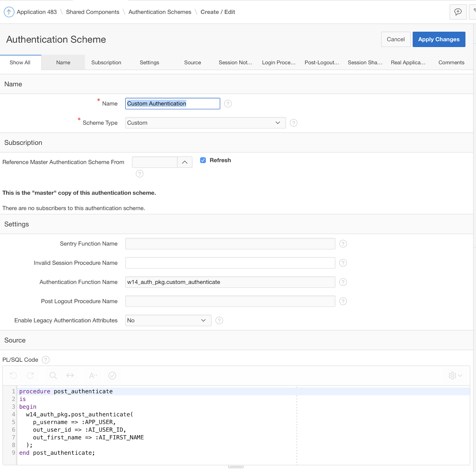Open Find in the PL/SQL code editor
Screen dimensions: 476x472
tap(53, 376)
